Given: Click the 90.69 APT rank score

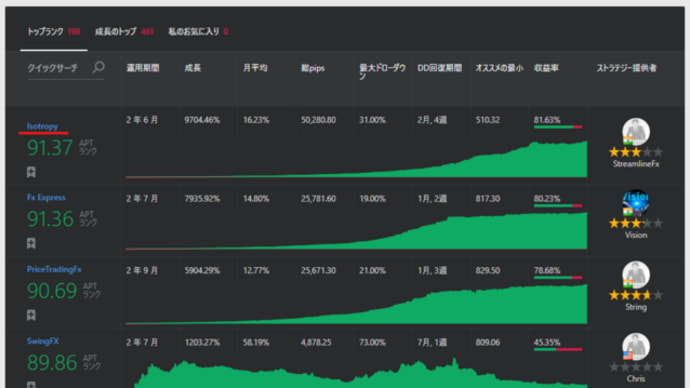Looking at the screenshot, I should point(52,291).
